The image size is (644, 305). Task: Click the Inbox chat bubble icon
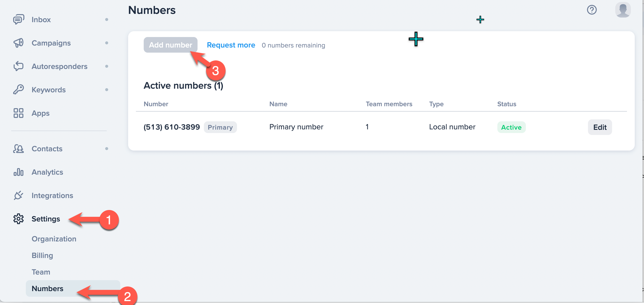point(19,19)
